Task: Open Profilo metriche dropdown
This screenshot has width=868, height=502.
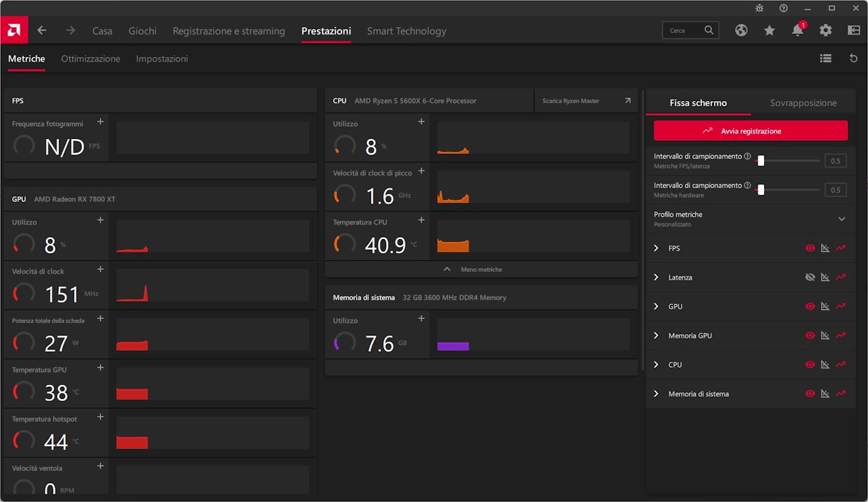Action: tap(750, 219)
